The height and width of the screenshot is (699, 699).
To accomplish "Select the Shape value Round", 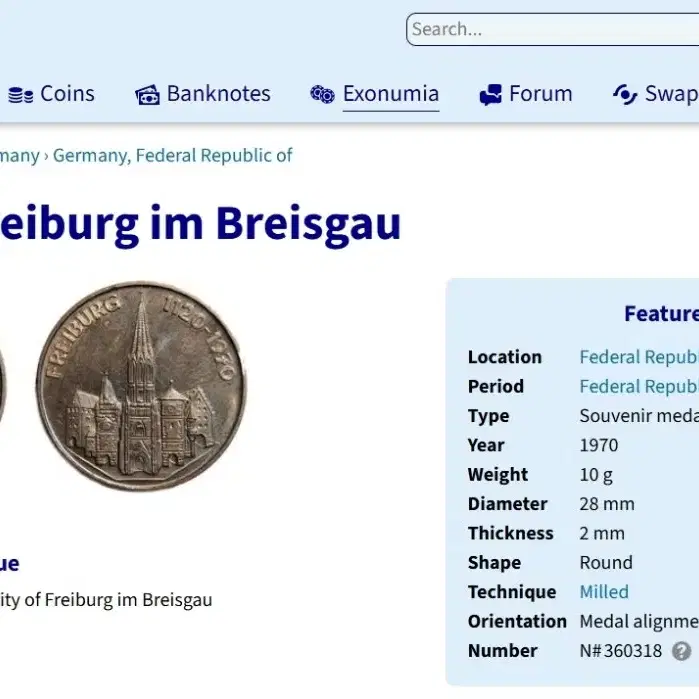I will click(x=606, y=563).
